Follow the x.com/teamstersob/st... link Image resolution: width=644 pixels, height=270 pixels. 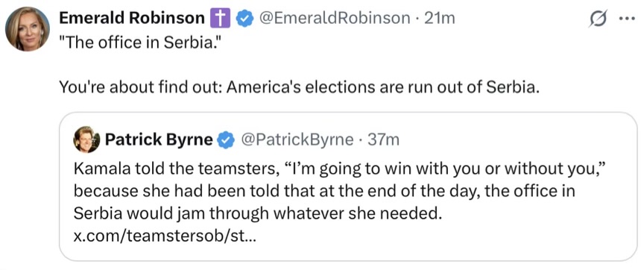point(164,236)
